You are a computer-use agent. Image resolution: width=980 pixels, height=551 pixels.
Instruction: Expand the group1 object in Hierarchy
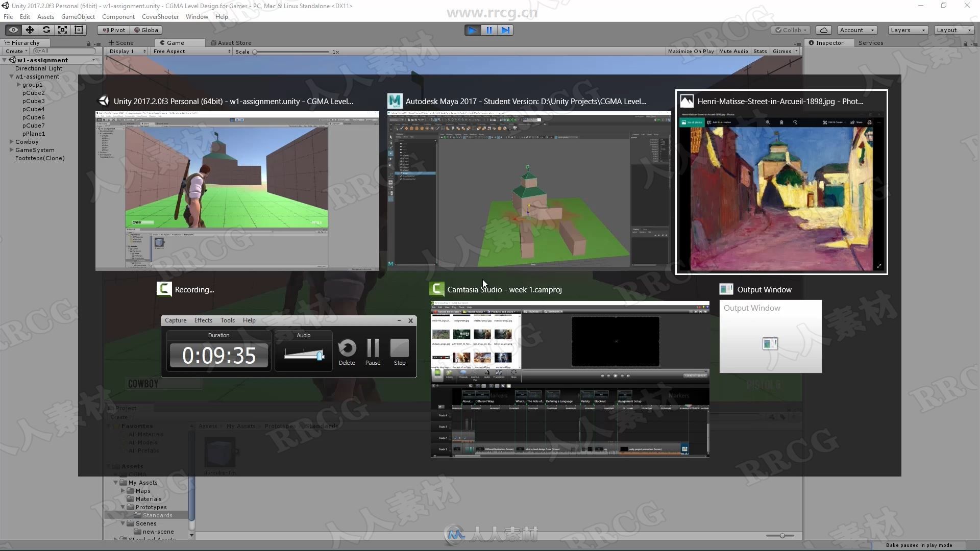[19, 85]
